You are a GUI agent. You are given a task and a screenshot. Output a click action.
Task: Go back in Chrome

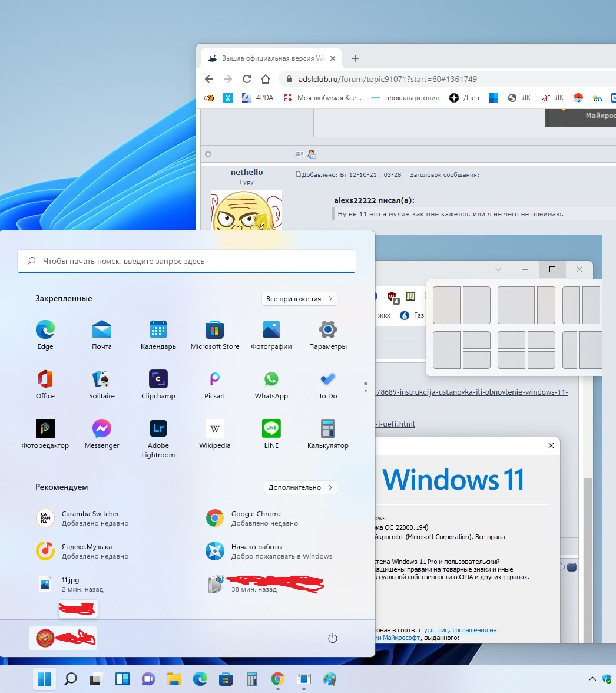click(209, 79)
